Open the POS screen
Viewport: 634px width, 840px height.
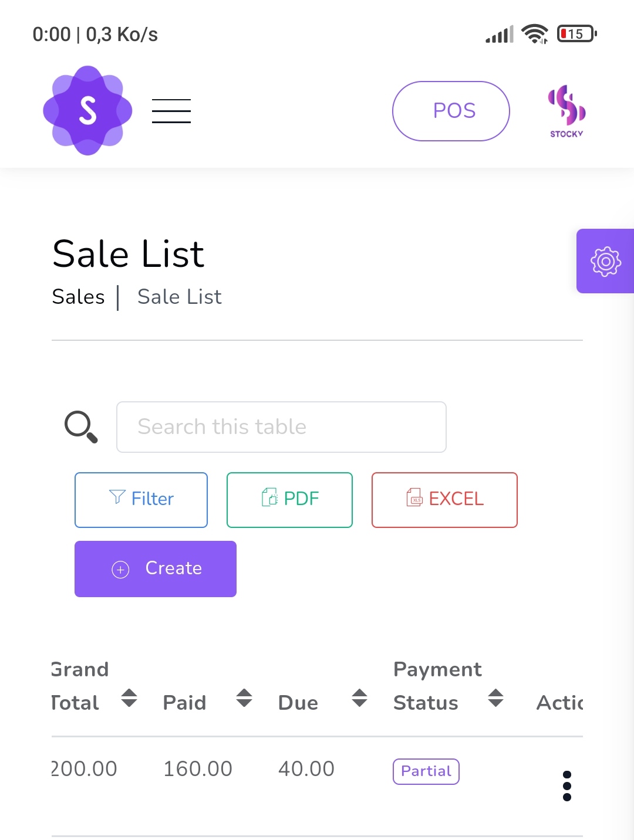451,110
